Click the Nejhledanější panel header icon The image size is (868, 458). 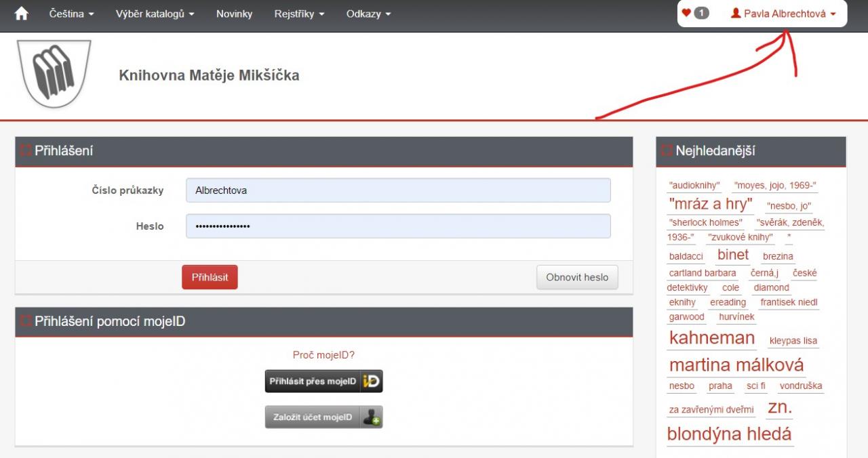point(667,151)
